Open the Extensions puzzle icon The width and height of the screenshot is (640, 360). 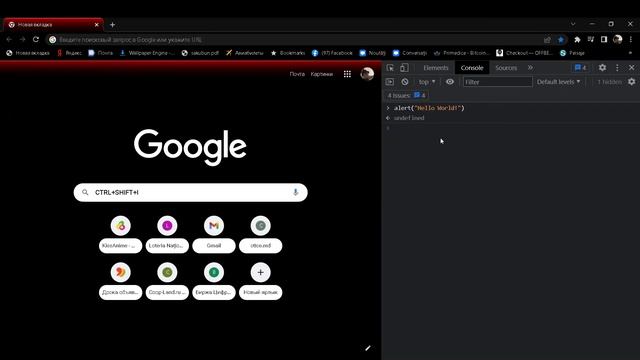577,40
